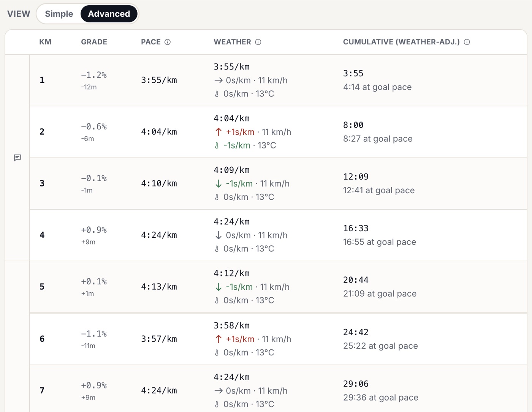
Task: Click the Cumulative weather-adj. info icon
Action: click(x=467, y=42)
